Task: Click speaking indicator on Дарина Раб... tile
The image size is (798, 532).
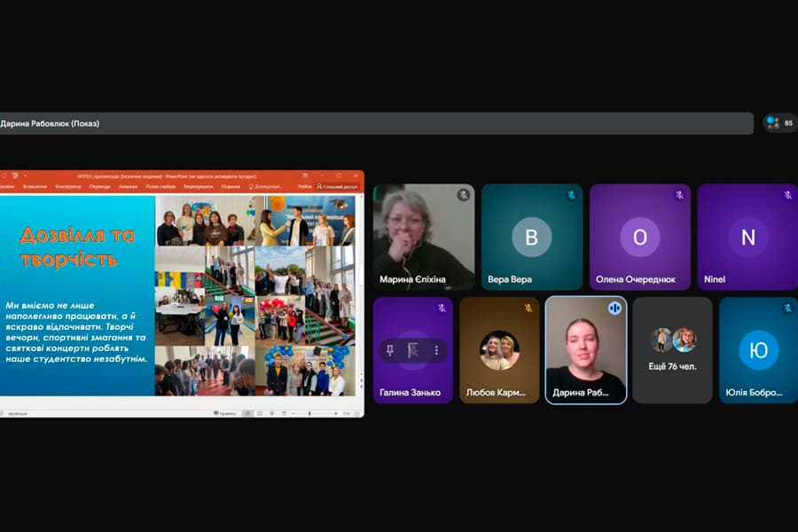Action: pyautogui.click(x=614, y=308)
